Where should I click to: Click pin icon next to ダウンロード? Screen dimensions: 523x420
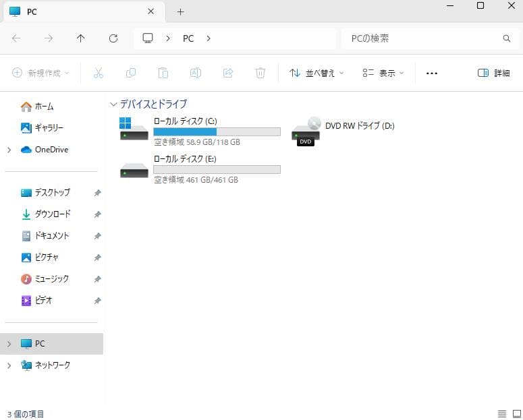97,214
